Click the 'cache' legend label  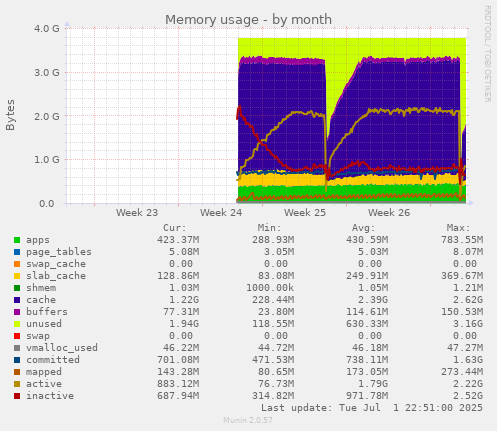point(41,300)
